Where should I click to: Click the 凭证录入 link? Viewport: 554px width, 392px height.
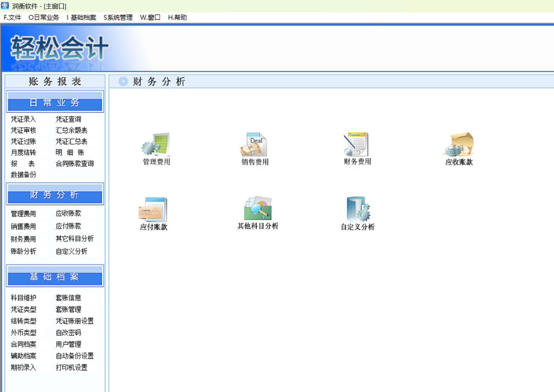(23, 119)
